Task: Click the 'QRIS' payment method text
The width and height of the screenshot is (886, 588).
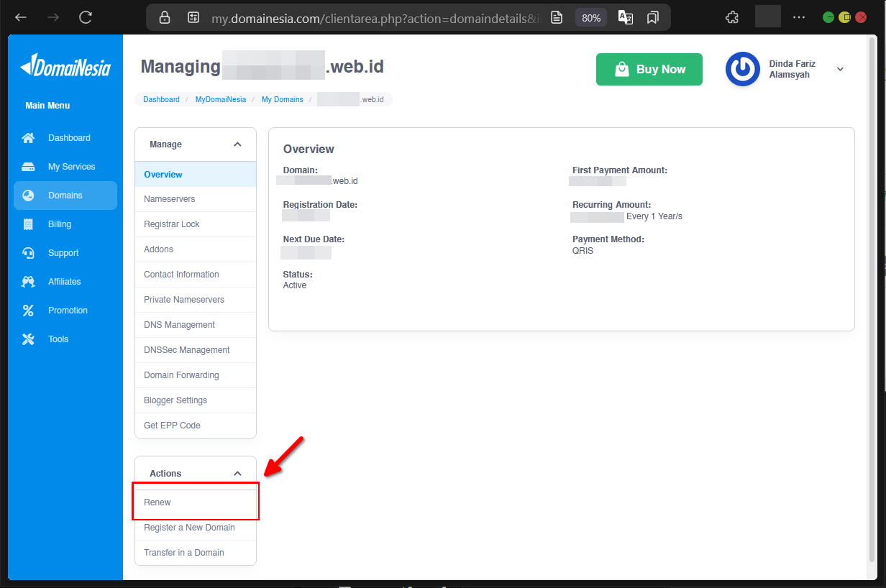Action: click(x=583, y=251)
